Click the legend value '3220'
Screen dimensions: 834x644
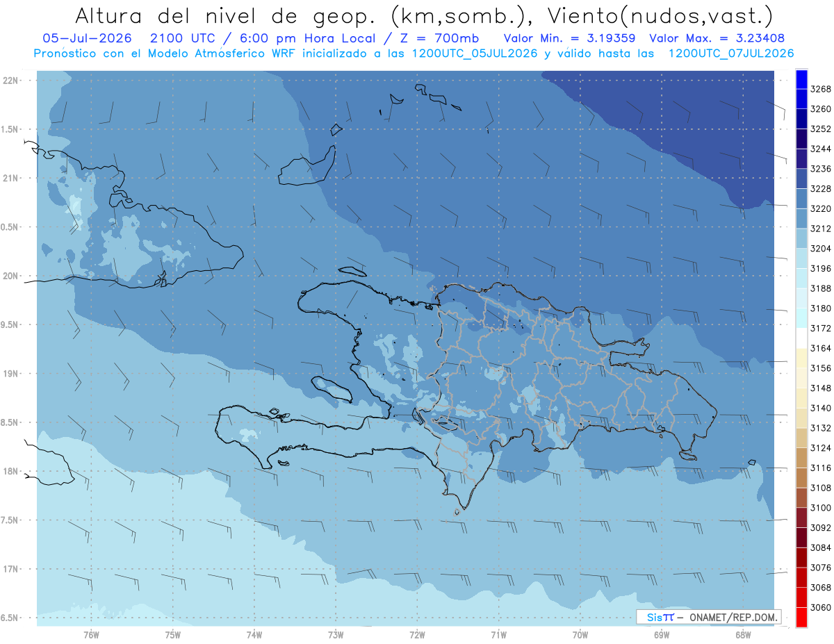click(x=821, y=208)
